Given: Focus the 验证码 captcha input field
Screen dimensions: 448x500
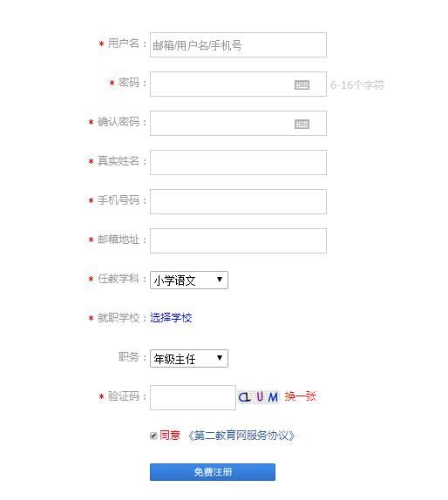Looking at the screenshot, I should point(193,397).
